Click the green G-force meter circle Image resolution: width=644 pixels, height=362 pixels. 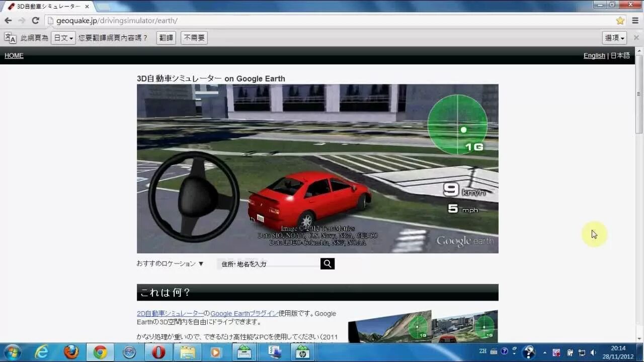[x=457, y=124]
